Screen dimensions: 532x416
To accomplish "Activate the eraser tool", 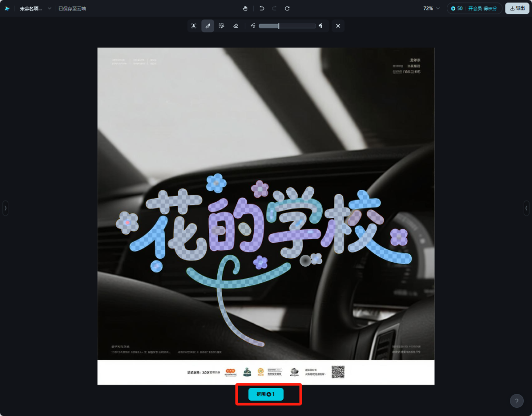I will point(235,26).
